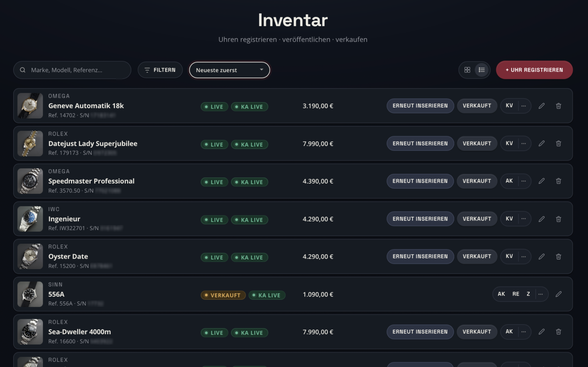The image size is (588, 367).
Task: Mark Speedmaster Professional as Verkauft
Action: 477,181
